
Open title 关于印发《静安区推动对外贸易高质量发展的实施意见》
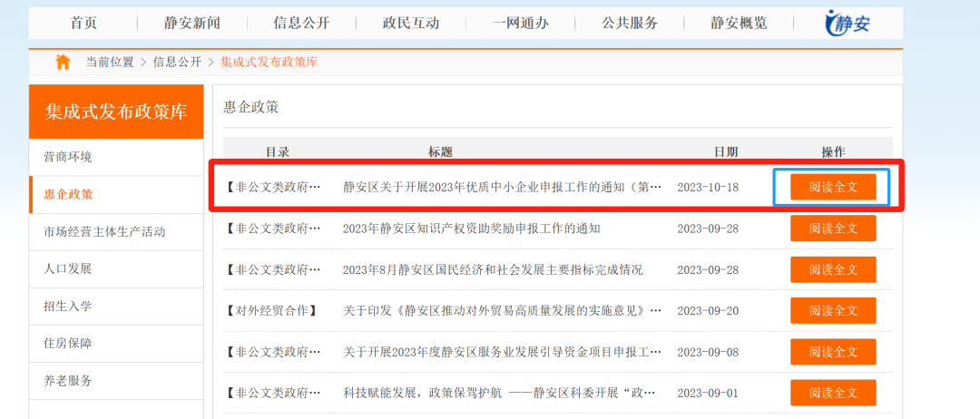point(502,311)
